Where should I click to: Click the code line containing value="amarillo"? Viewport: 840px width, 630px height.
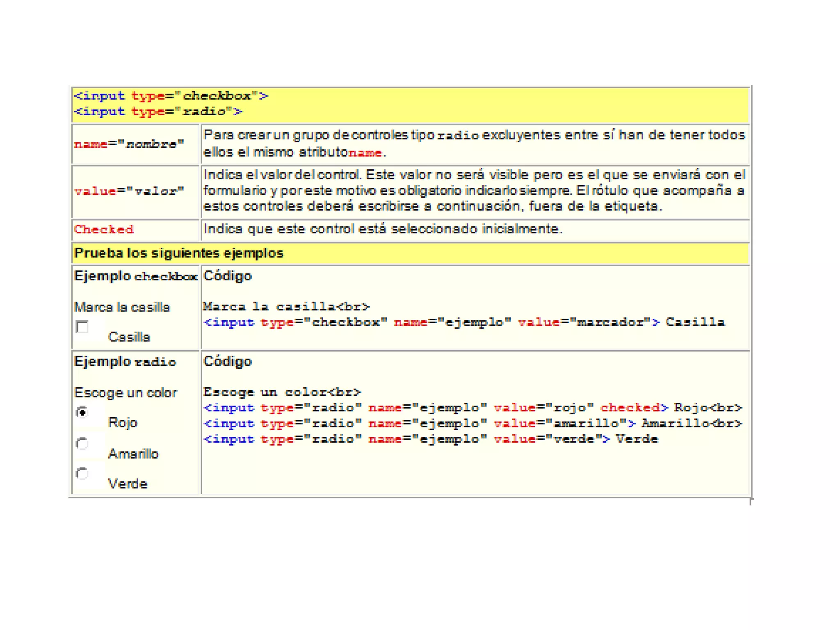tap(472, 423)
